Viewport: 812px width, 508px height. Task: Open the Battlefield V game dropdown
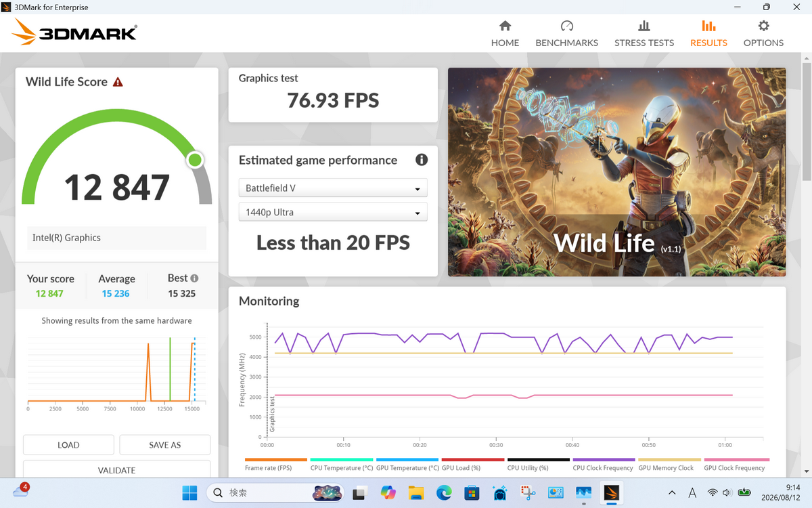pyautogui.click(x=333, y=188)
